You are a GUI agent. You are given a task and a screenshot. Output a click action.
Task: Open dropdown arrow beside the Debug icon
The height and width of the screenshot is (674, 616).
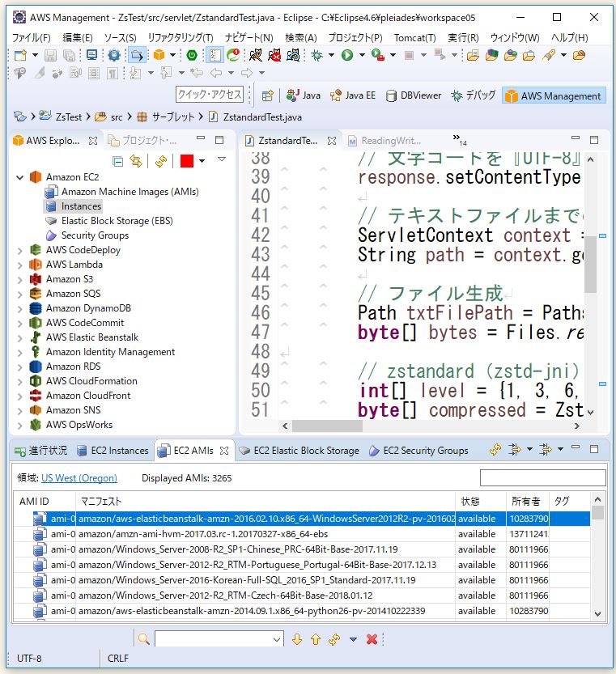pyautogui.click(x=331, y=55)
